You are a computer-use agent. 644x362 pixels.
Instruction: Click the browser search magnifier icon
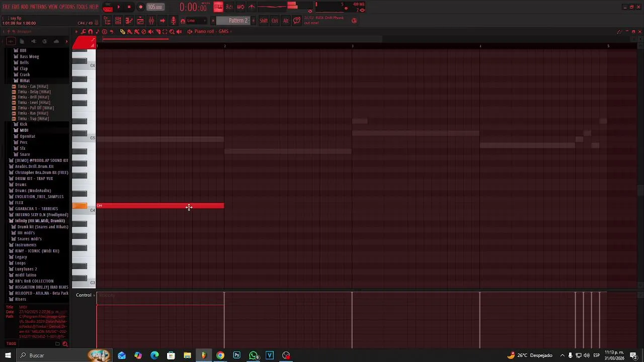[65, 344]
